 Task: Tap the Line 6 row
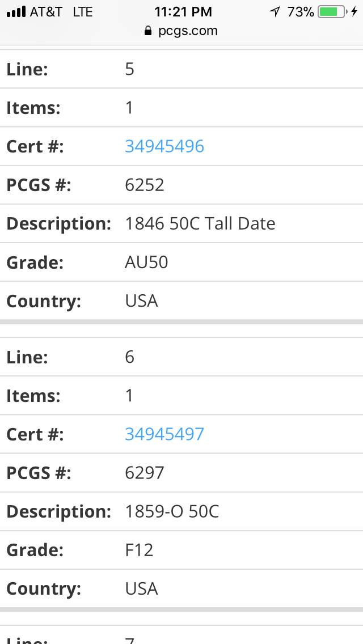click(181, 357)
